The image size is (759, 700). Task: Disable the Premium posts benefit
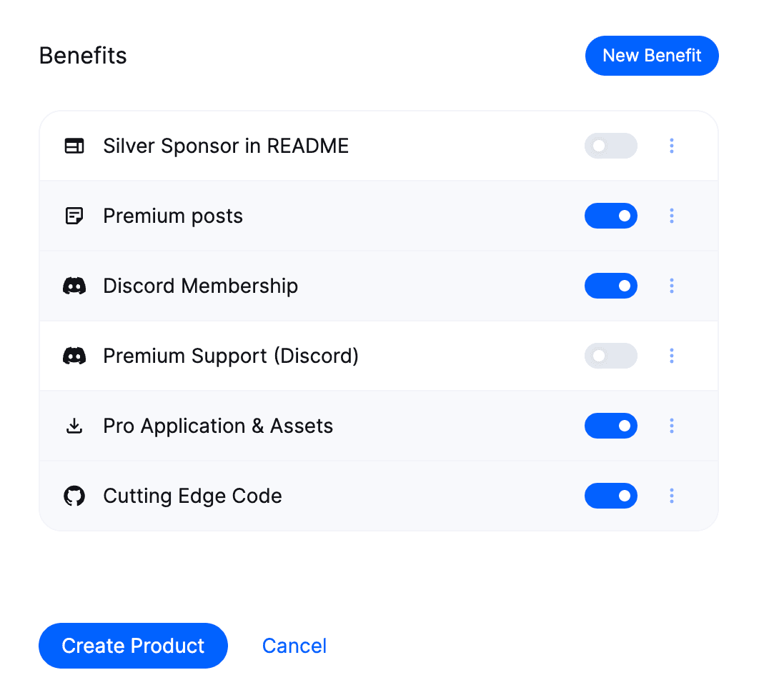[611, 216]
